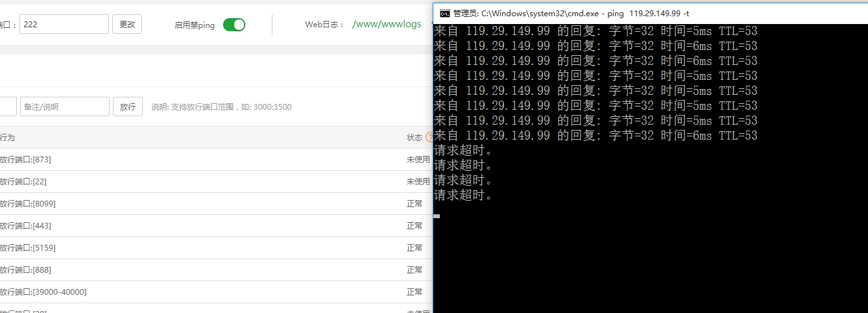The height and width of the screenshot is (313, 868).
Task: Select the 放行端口:[8099] row
Action: pos(216,204)
